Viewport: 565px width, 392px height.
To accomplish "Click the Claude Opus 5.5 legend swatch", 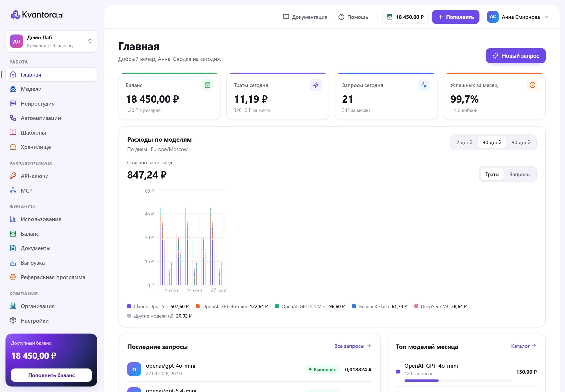I will coord(129,306).
